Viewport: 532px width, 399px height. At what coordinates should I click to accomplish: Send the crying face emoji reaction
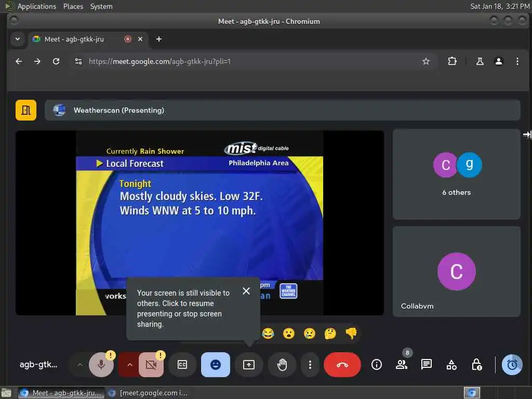[310, 333]
